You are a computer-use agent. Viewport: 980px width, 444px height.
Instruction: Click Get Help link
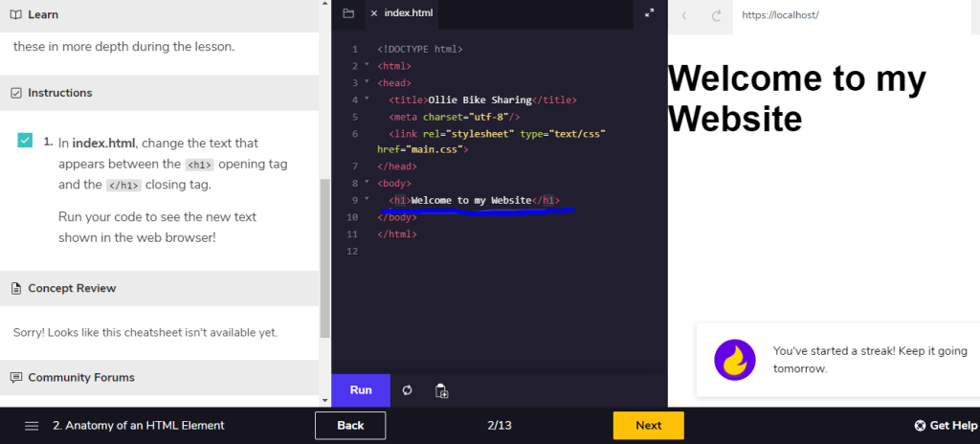pyautogui.click(x=946, y=426)
